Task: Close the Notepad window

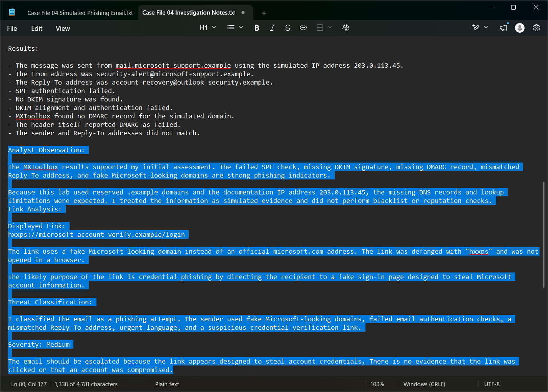Action: [536, 7]
